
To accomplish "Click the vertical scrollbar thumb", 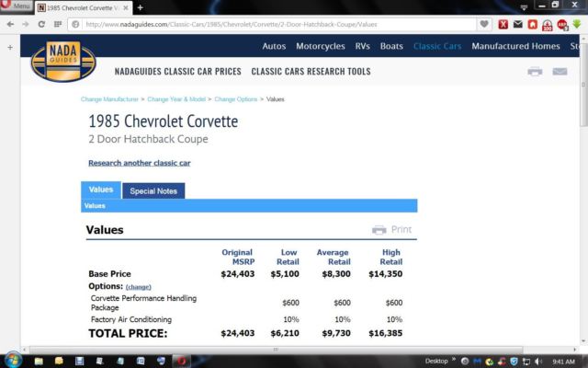I will click(x=584, y=85).
